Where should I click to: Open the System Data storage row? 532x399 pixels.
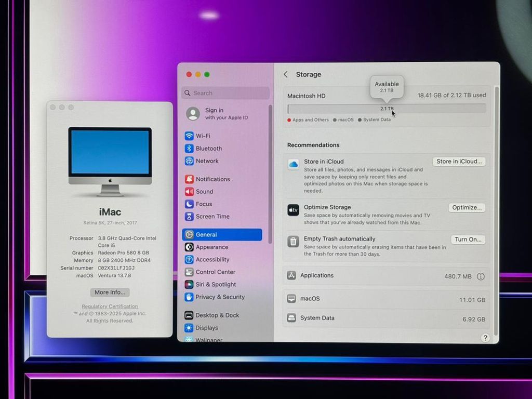click(386, 318)
